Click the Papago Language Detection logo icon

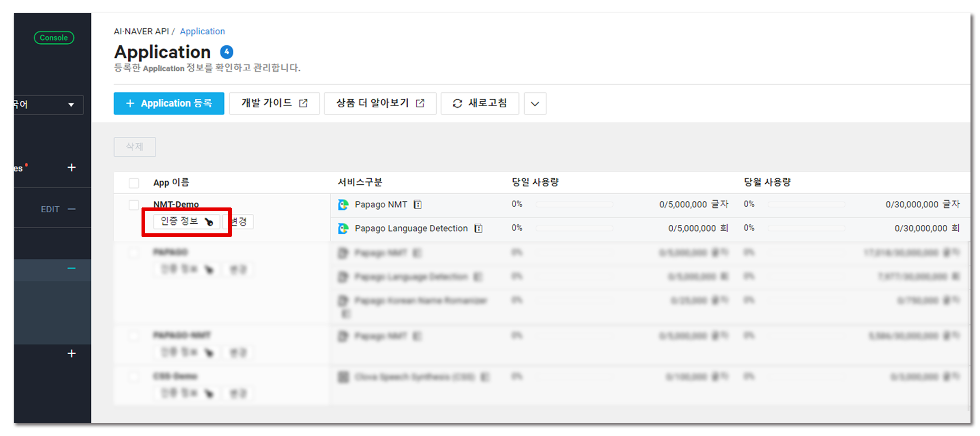(343, 229)
